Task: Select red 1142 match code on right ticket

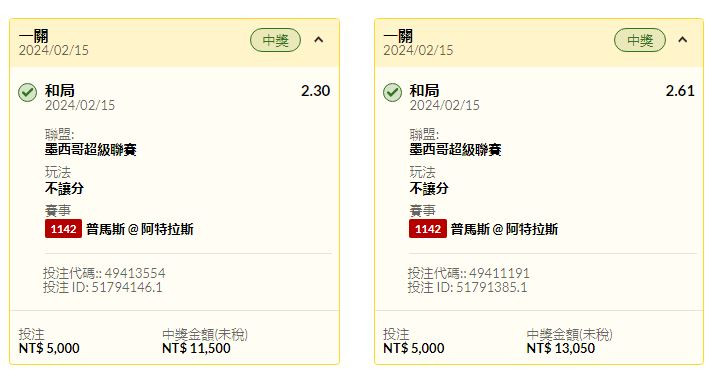Action: point(428,229)
